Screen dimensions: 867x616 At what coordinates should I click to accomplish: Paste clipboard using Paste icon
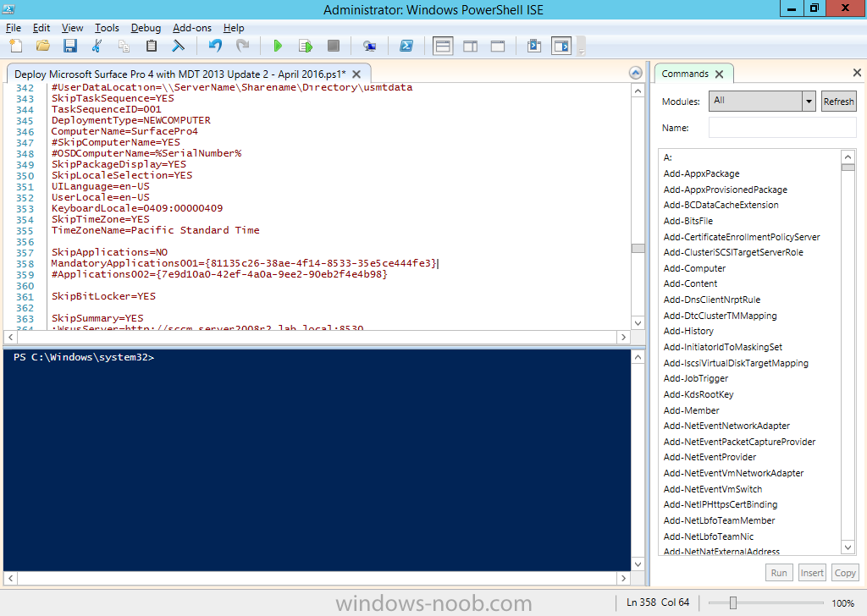click(x=151, y=46)
